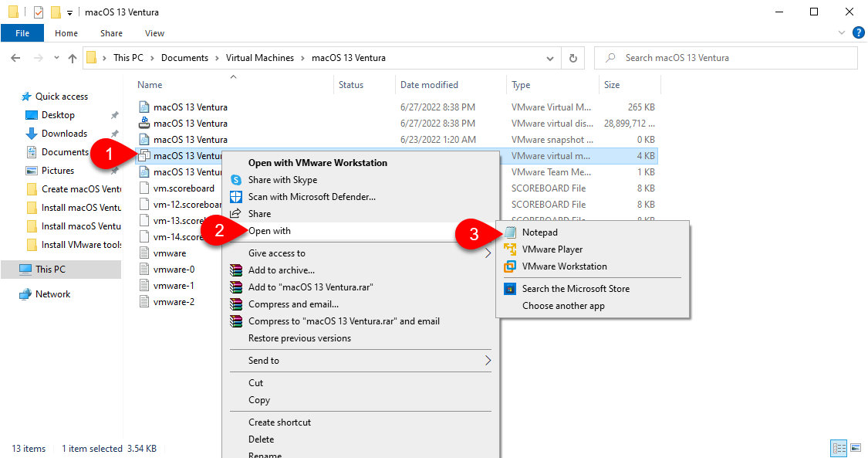This screenshot has height=458, width=868.
Task: Expand the Give access to submenu
Action: click(360, 253)
